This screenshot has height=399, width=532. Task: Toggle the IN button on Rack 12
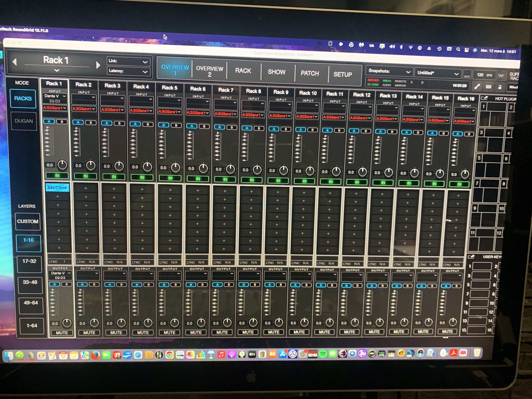[357, 182]
